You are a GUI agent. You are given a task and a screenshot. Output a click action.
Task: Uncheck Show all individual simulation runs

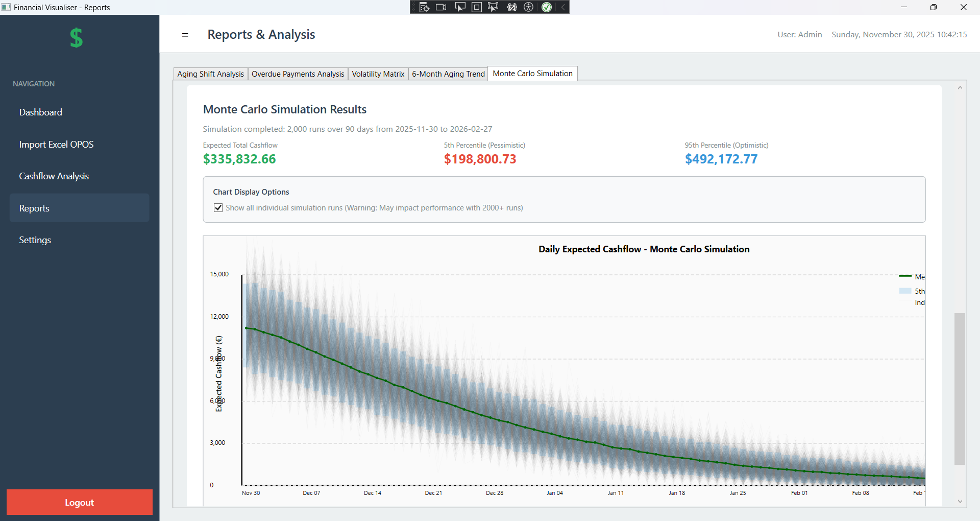click(218, 208)
